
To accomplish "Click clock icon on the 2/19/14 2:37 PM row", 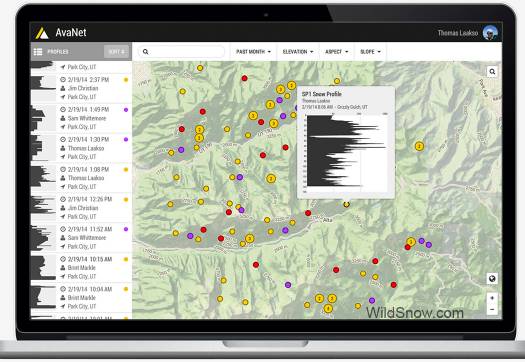I will (x=63, y=80).
